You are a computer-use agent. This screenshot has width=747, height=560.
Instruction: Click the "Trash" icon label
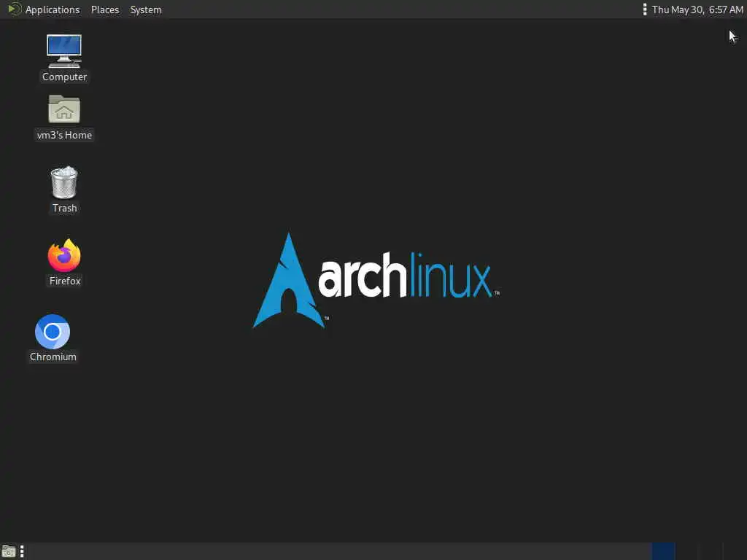[x=64, y=208]
